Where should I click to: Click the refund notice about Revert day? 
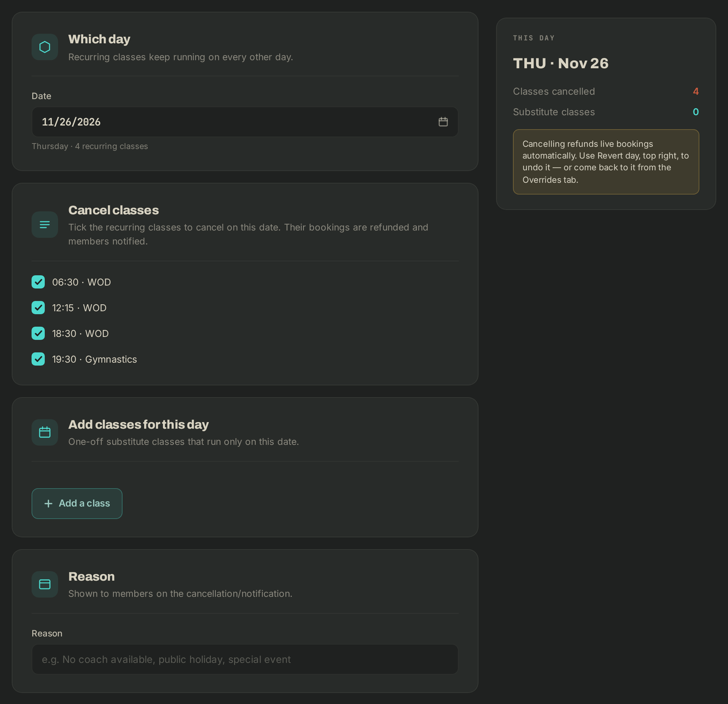pyautogui.click(x=606, y=162)
